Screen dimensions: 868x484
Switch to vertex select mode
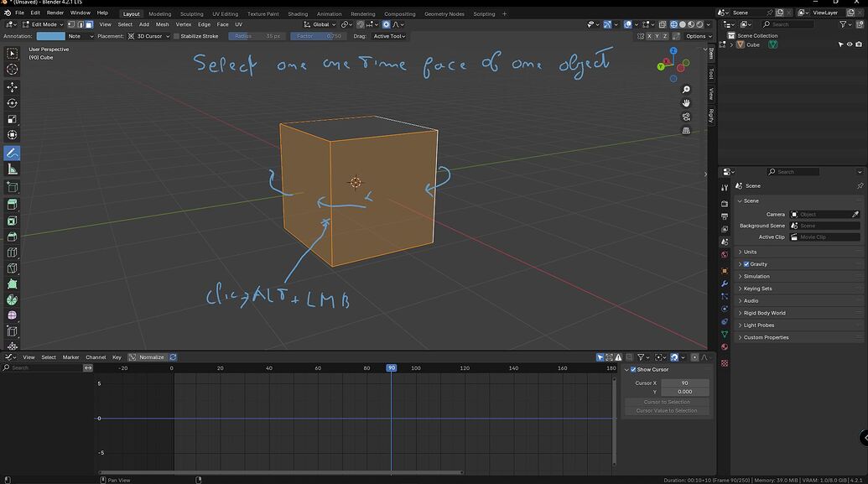pyautogui.click(x=71, y=24)
